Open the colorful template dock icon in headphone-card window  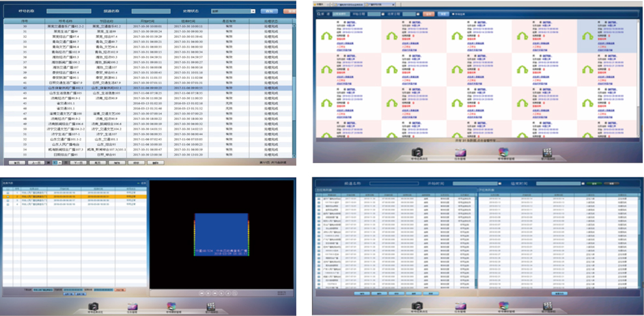(x=504, y=152)
